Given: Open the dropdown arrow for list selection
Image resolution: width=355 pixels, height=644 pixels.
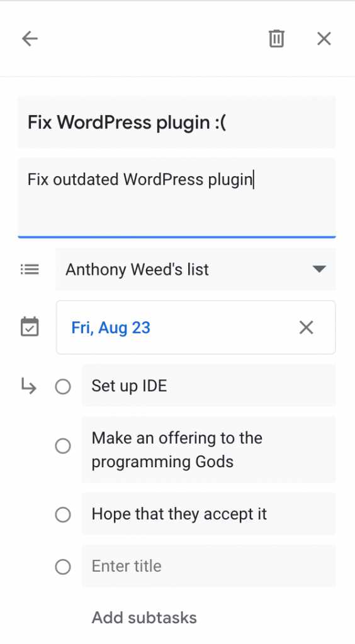Looking at the screenshot, I should coord(319,269).
